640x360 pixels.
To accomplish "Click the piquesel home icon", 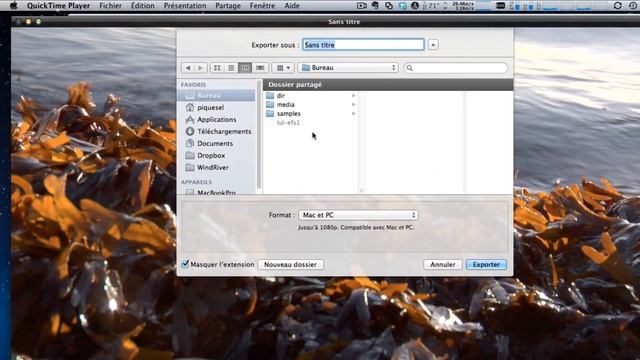I will pos(190,107).
